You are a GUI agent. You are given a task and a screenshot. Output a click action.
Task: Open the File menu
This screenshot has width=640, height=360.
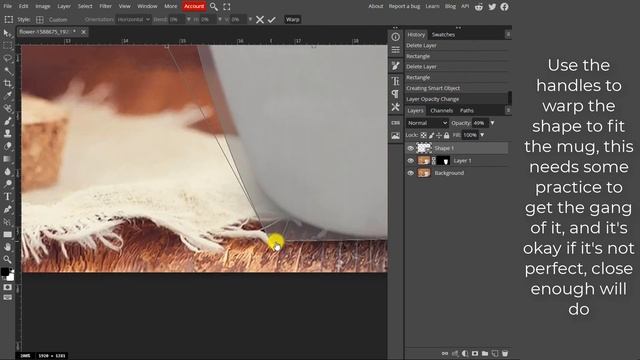[7, 6]
